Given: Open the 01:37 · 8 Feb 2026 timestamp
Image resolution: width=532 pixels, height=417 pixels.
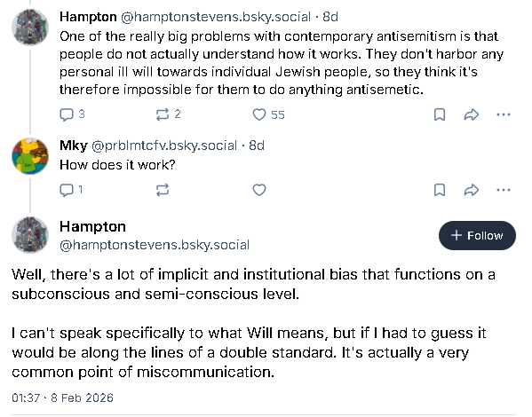Looking at the screenshot, I should 62,397.
